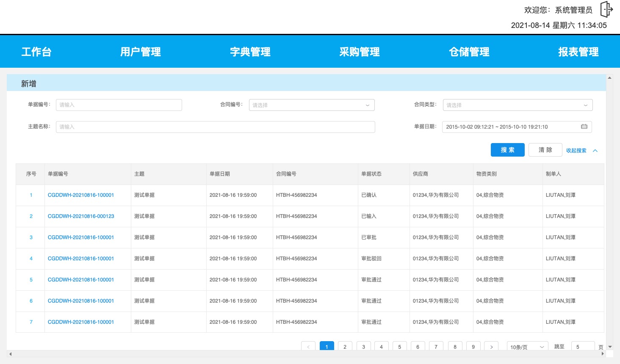
Task: Open record CGDDWH-20210816-000123
Action: pyautogui.click(x=81, y=216)
